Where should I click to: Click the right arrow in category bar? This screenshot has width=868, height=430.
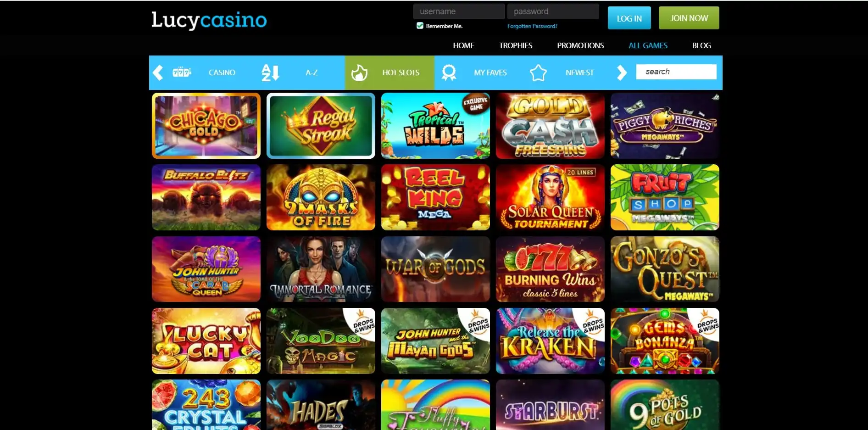(x=622, y=73)
